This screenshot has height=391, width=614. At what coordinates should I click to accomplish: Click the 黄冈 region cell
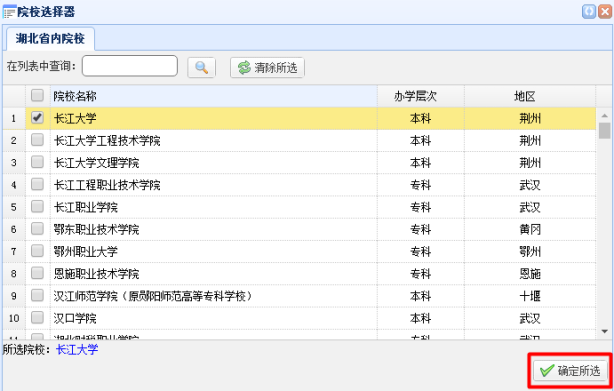530,229
